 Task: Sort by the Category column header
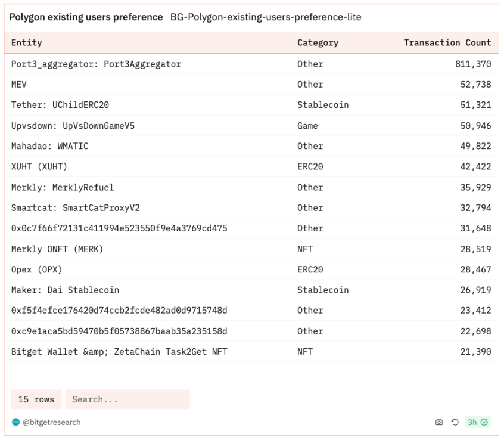click(318, 43)
